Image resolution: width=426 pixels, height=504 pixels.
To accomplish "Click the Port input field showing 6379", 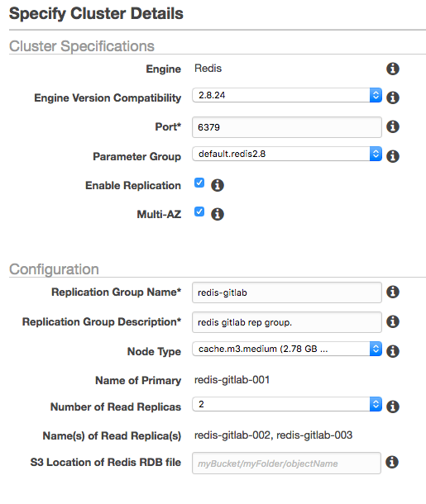I will coord(287,127).
